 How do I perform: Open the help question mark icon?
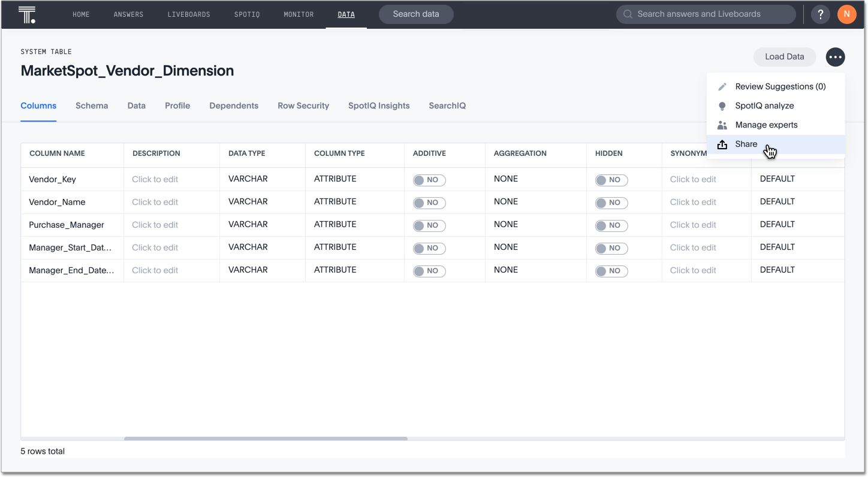coord(821,14)
